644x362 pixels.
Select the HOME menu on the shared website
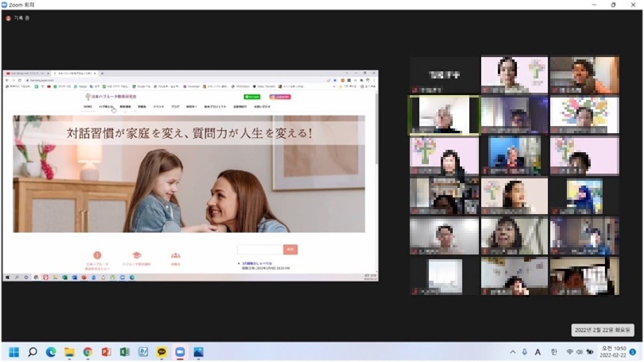point(88,107)
